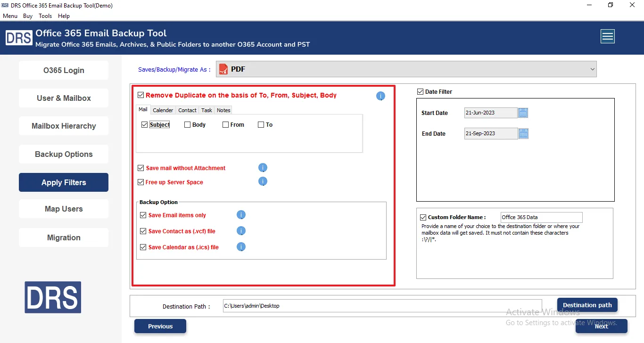Switch to the Contact tab
This screenshot has height=343, width=644.
pyautogui.click(x=187, y=110)
